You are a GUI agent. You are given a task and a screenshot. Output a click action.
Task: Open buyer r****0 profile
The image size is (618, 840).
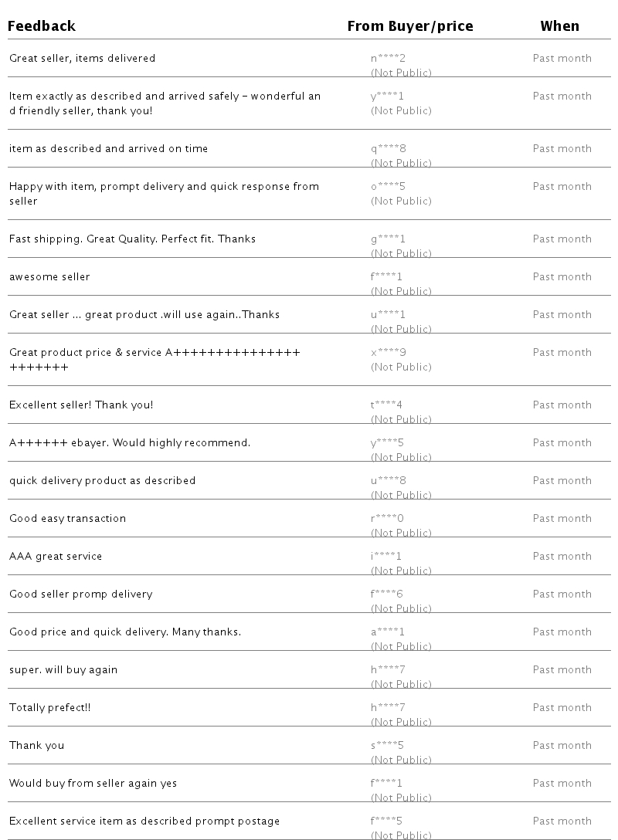[387, 518]
